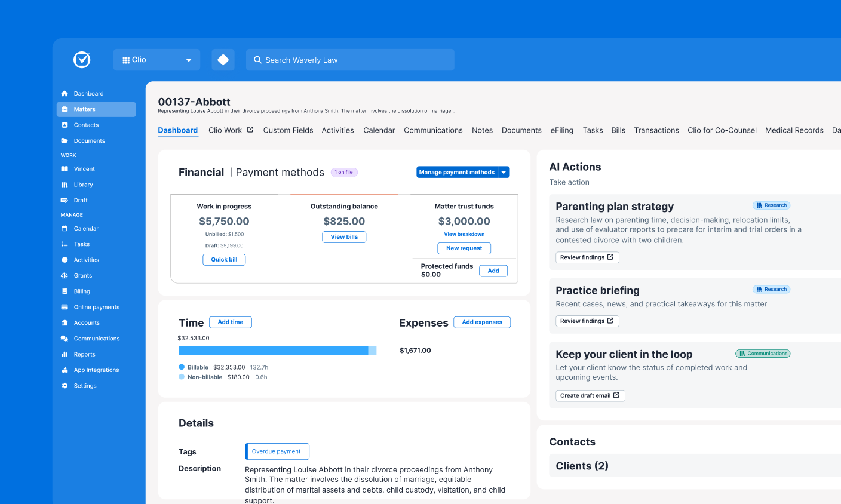Click the $3,000.00 matter trust funds amount
Screen dimensions: 841x504
pos(464,221)
